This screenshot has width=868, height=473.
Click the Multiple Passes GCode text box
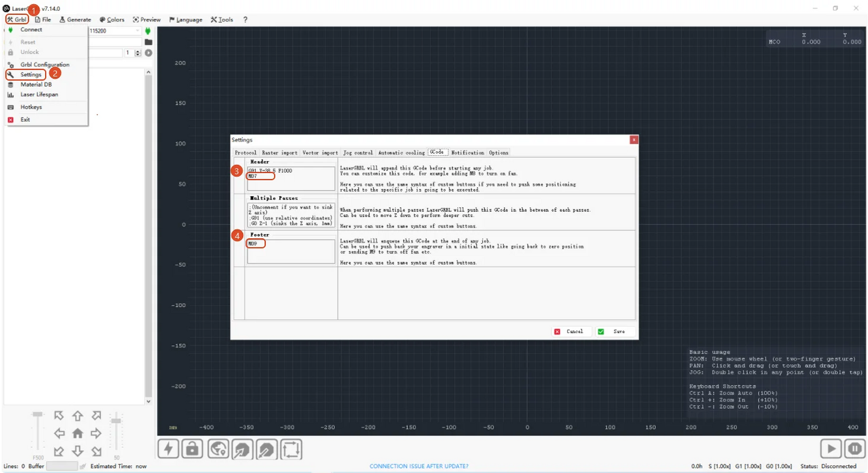pos(291,215)
